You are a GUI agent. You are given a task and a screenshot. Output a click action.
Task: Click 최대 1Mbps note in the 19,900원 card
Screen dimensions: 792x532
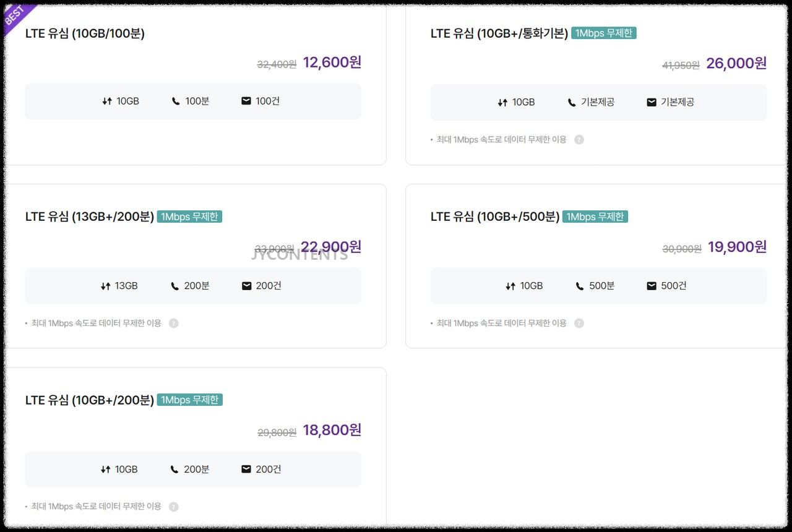502,323
